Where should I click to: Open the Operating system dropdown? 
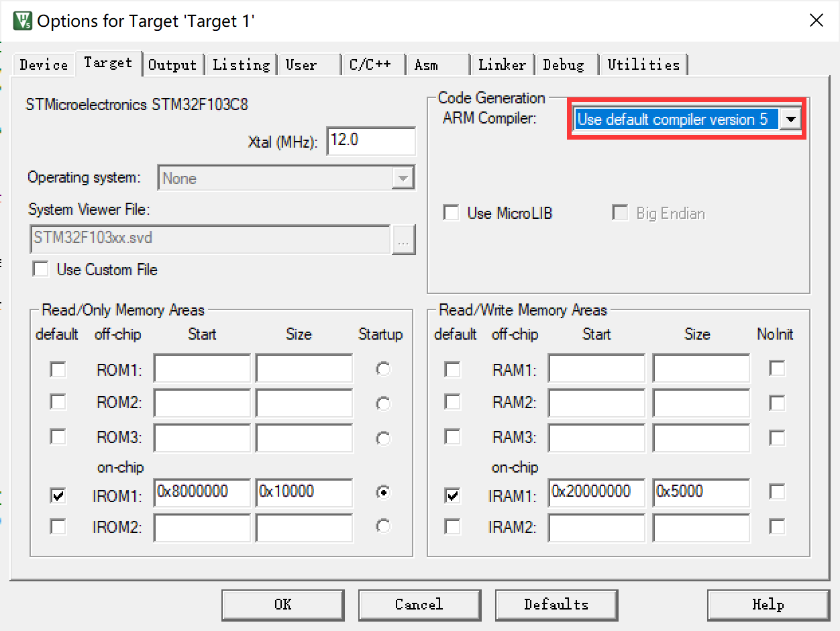click(286, 179)
